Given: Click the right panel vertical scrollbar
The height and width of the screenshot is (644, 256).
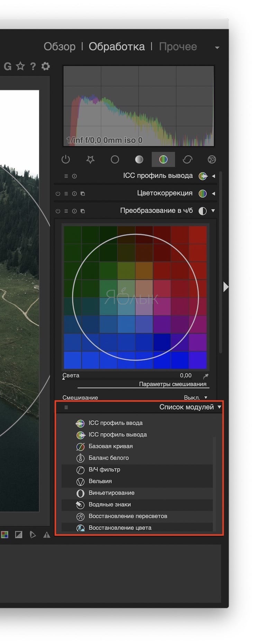Looking at the screenshot, I should pos(220,262).
